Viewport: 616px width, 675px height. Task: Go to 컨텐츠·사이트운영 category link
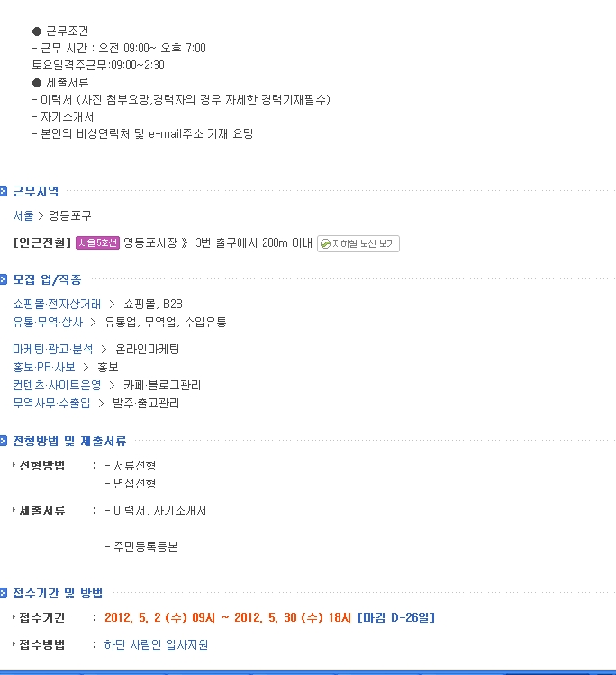pyautogui.click(x=57, y=386)
